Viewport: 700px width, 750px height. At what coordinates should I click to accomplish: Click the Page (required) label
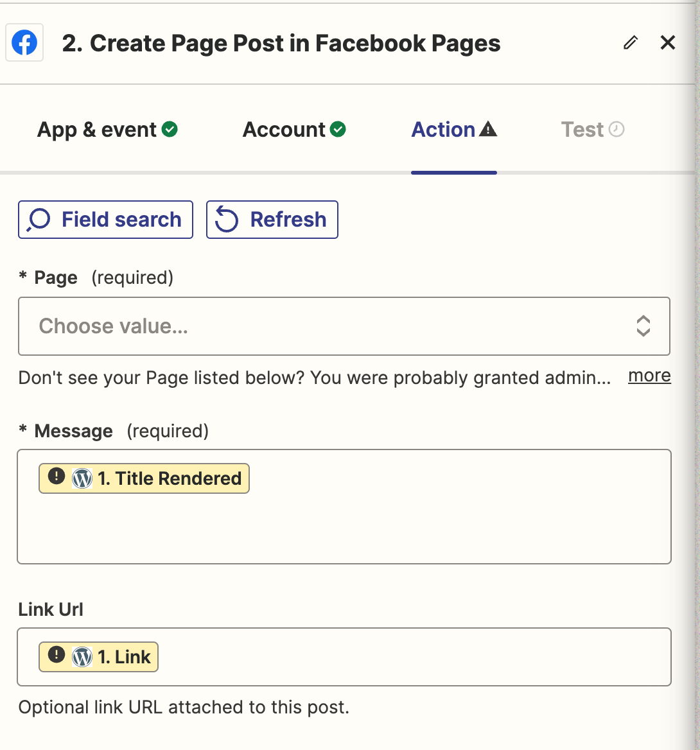(96, 277)
